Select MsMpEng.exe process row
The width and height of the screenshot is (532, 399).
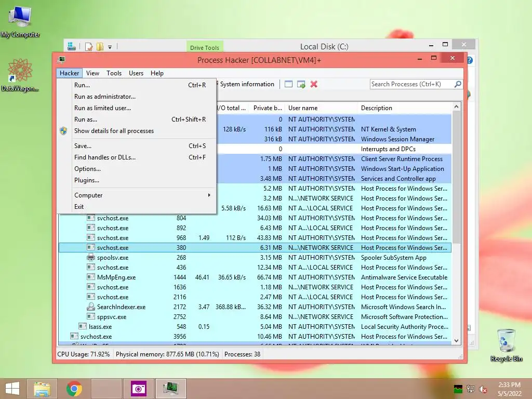(x=255, y=277)
